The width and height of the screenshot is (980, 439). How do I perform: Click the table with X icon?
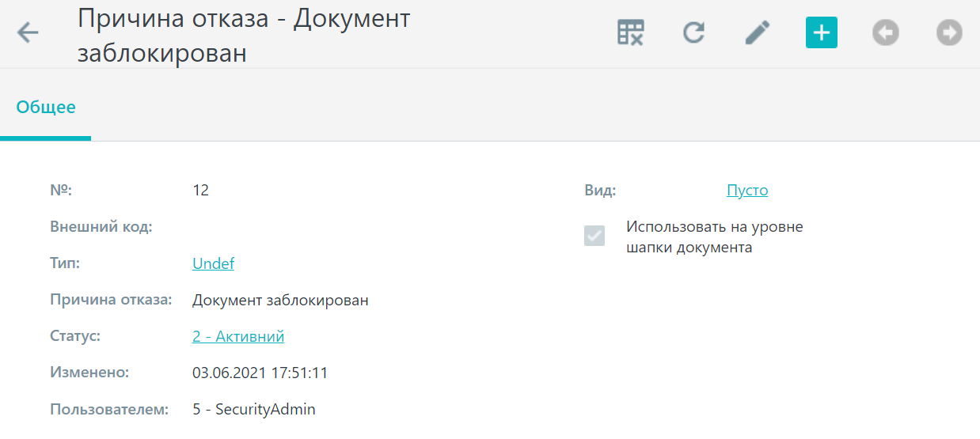click(631, 32)
